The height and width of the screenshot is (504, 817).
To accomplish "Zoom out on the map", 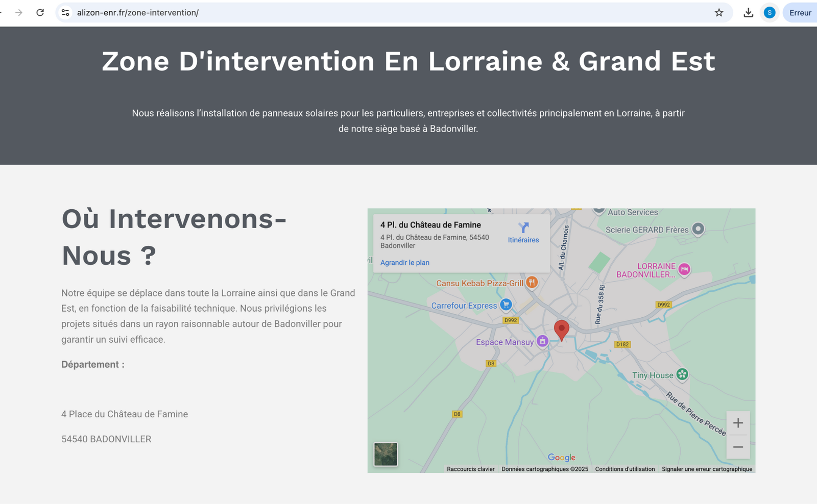I will pyautogui.click(x=738, y=447).
